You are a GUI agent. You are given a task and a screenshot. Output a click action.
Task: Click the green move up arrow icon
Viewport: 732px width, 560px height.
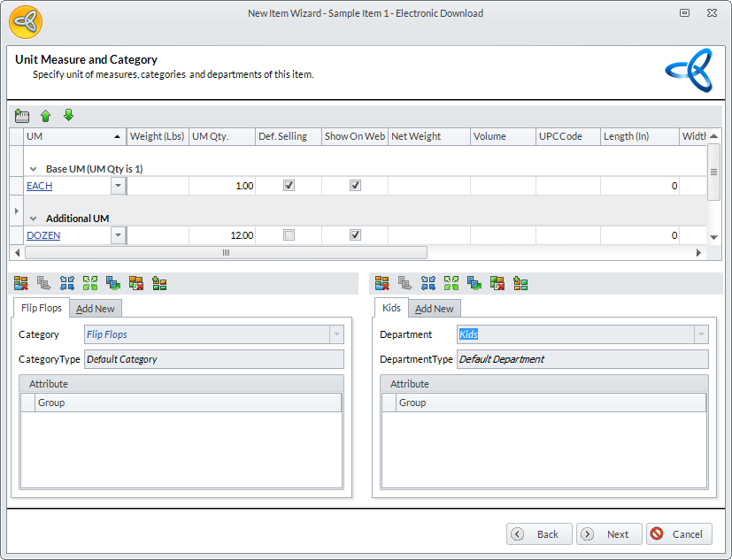46,116
